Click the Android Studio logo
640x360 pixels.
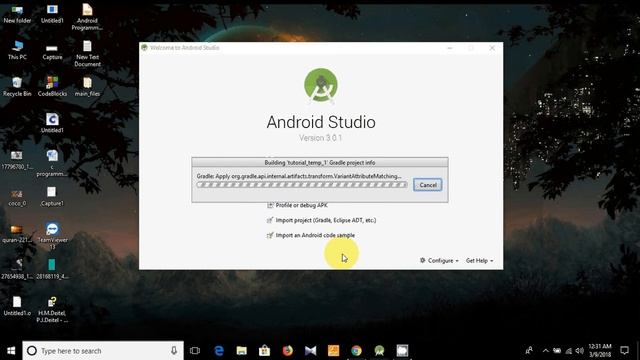click(321, 86)
